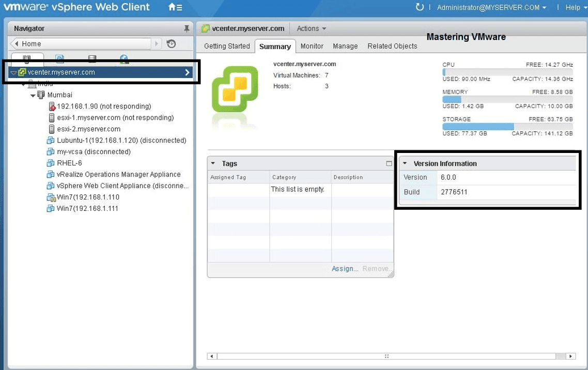Click the Category column header
The width and height of the screenshot is (588, 370).
point(300,177)
